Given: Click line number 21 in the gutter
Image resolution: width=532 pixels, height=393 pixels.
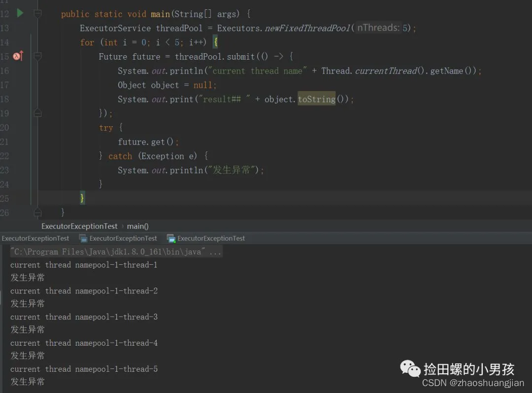Looking at the screenshot, I should pos(4,142).
